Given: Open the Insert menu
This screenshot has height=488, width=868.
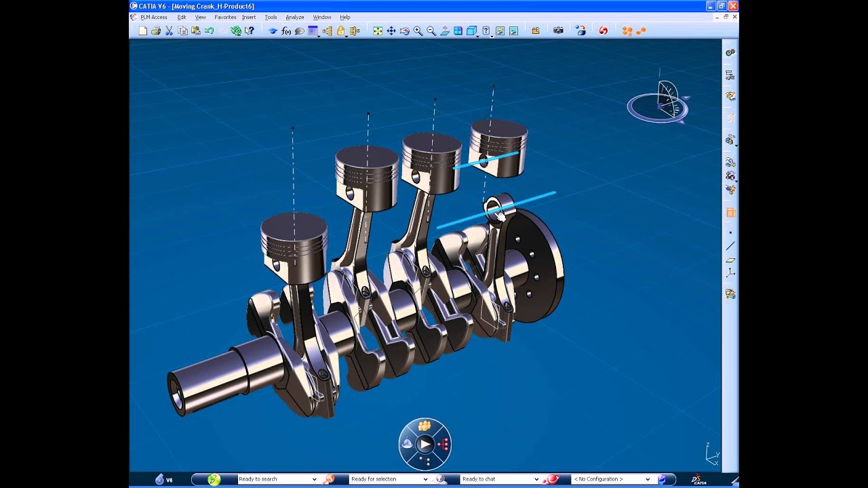Looking at the screenshot, I should coord(249,17).
